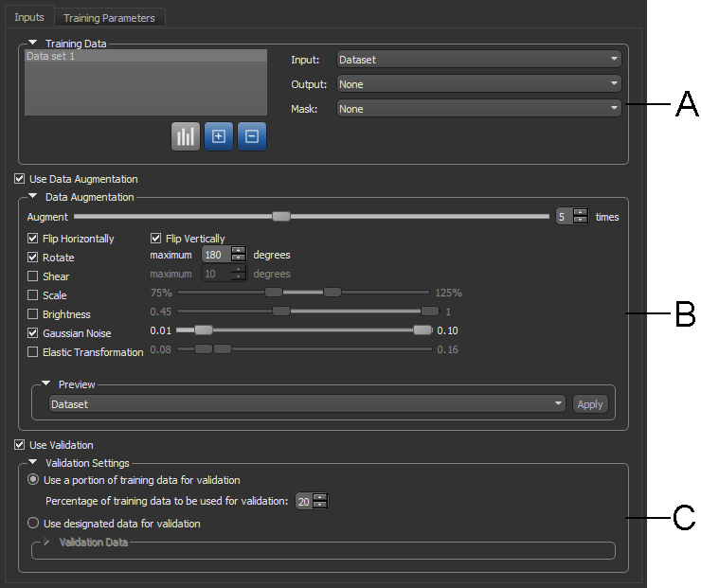Switch to the Training Parameters tab
Image resolution: width=701 pixels, height=588 pixels.
tap(110, 18)
